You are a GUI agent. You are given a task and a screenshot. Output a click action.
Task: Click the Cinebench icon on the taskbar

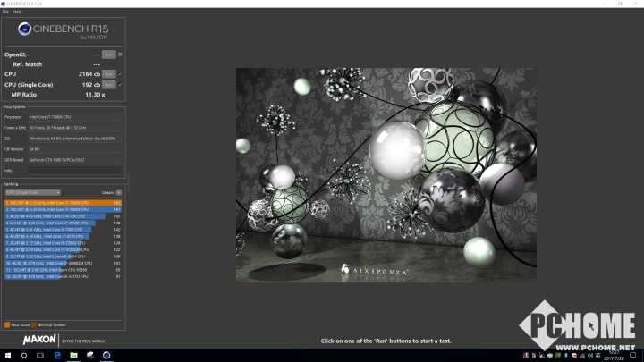[x=106, y=355]
